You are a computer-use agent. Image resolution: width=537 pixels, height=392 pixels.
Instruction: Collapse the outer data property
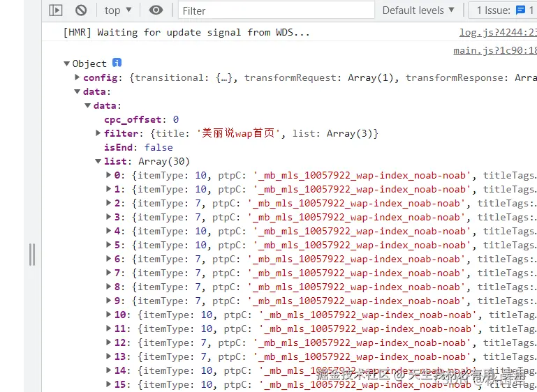pos(78,91)
